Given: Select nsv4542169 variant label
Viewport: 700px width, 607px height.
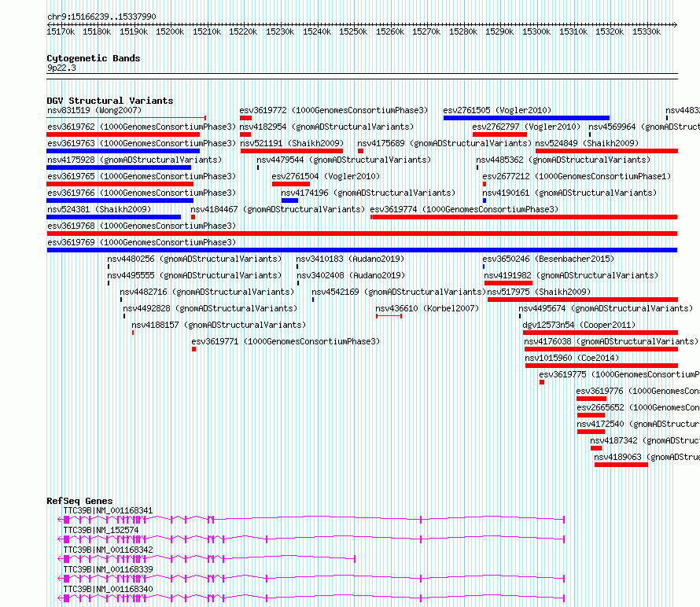Looking at the screenshot, I should 399,292.
